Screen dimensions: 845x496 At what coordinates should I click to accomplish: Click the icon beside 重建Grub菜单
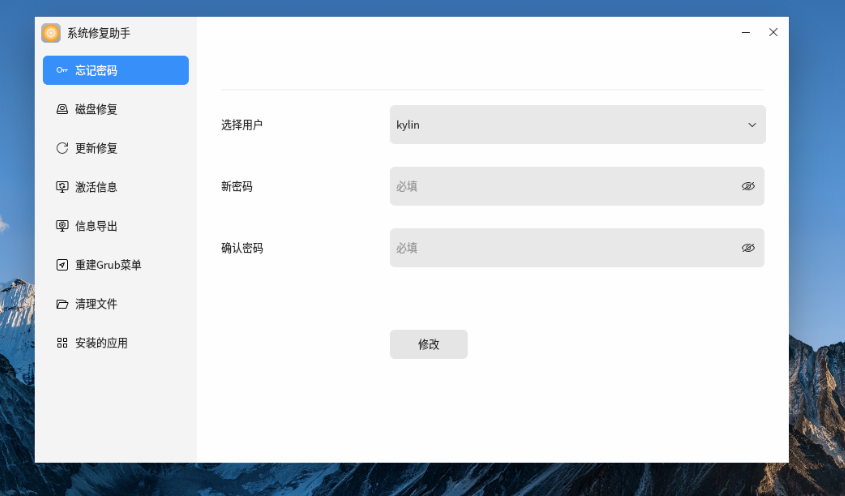pyautogui.click(x=62, y=265)
